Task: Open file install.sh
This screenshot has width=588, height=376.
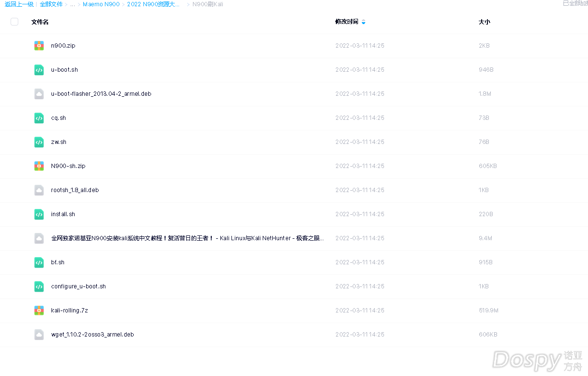Action: (63, 214)
